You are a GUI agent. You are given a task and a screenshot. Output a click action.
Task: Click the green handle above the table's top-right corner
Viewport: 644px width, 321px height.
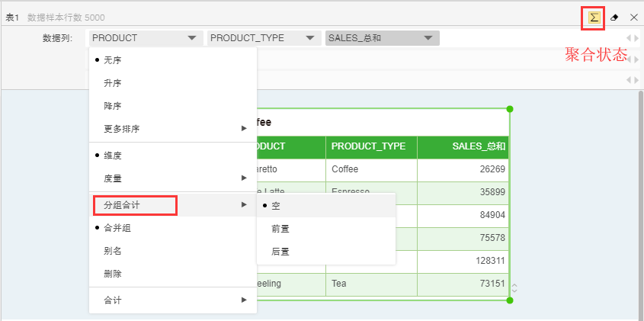point(510,109)
